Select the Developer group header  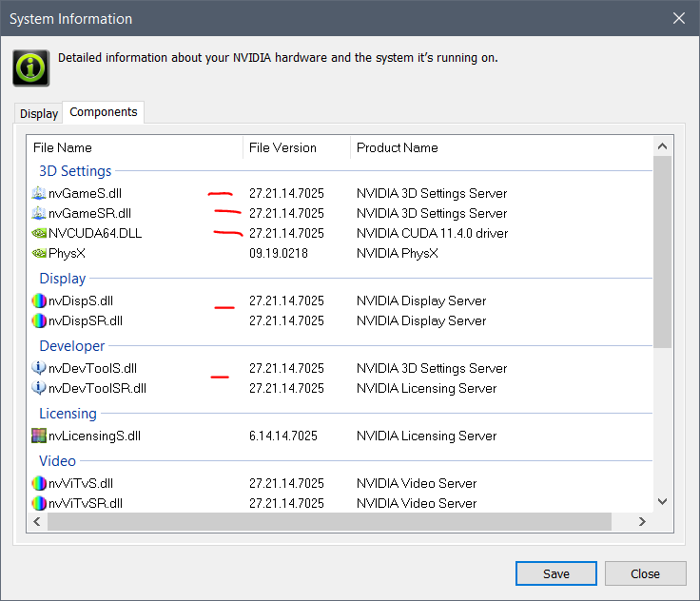(x=72, y=346)
